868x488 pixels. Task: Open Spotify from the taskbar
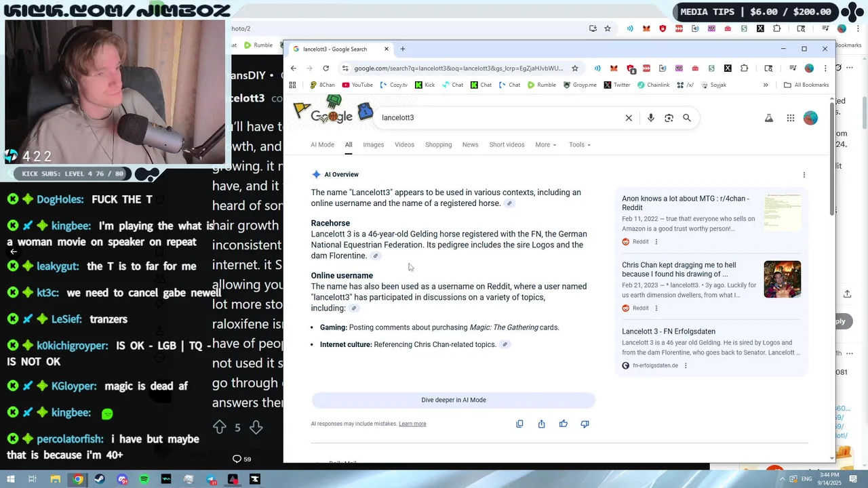pos(144,479)
